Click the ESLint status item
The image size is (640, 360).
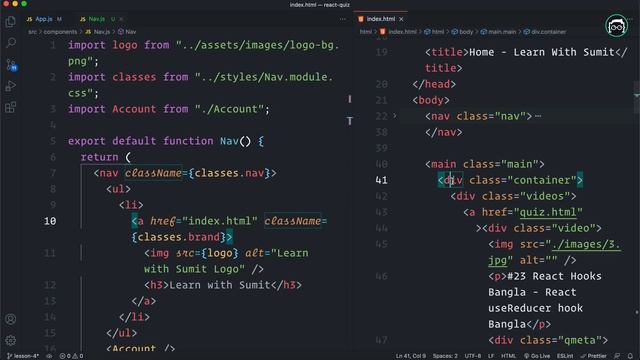click(565, 356)
